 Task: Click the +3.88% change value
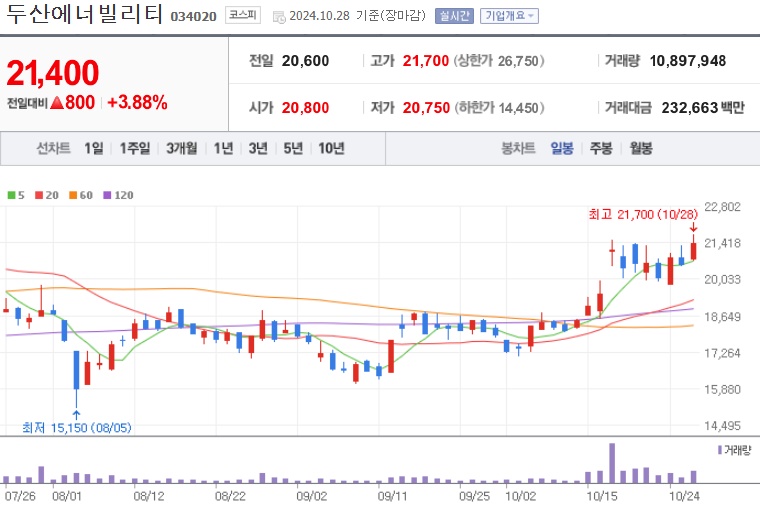(137, 102)
